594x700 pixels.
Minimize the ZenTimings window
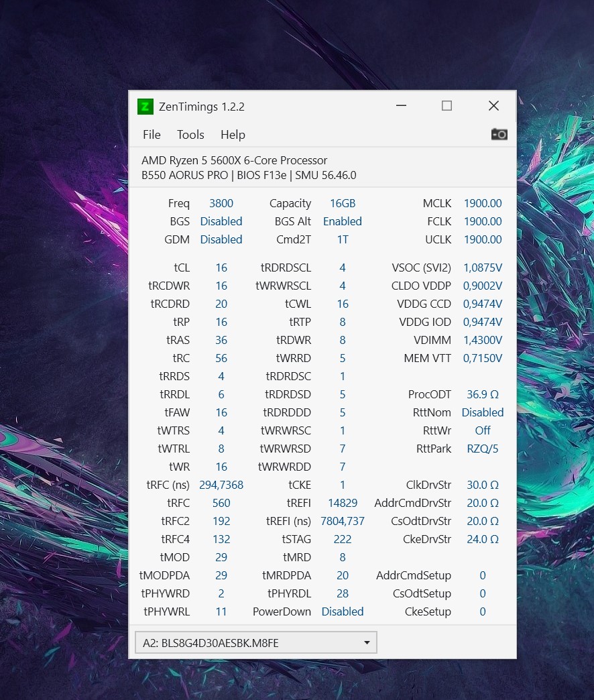tap(401, 106)
